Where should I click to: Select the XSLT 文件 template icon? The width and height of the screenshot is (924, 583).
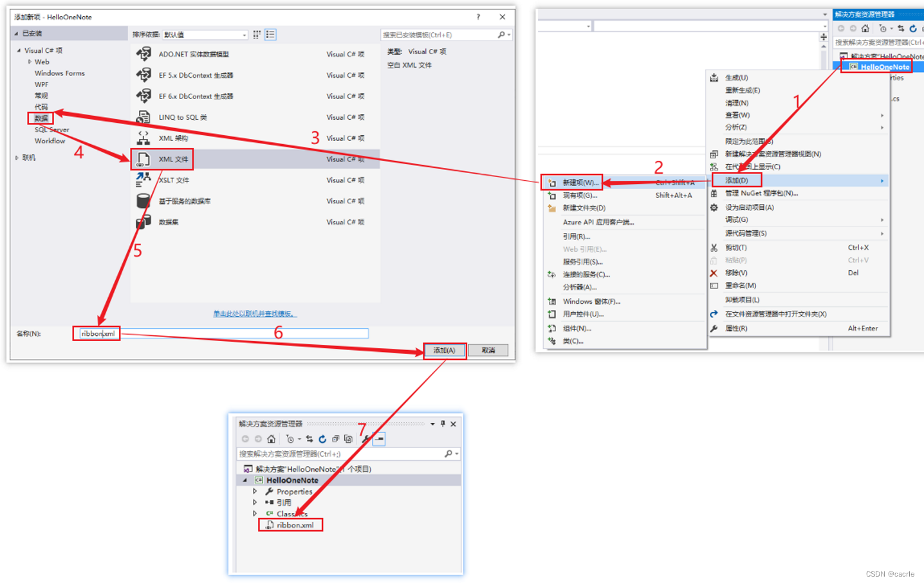(143, 180)
